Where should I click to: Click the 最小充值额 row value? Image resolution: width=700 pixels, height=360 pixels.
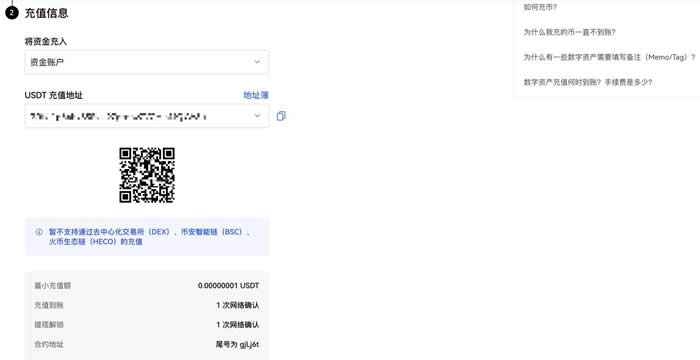[229, 285]
